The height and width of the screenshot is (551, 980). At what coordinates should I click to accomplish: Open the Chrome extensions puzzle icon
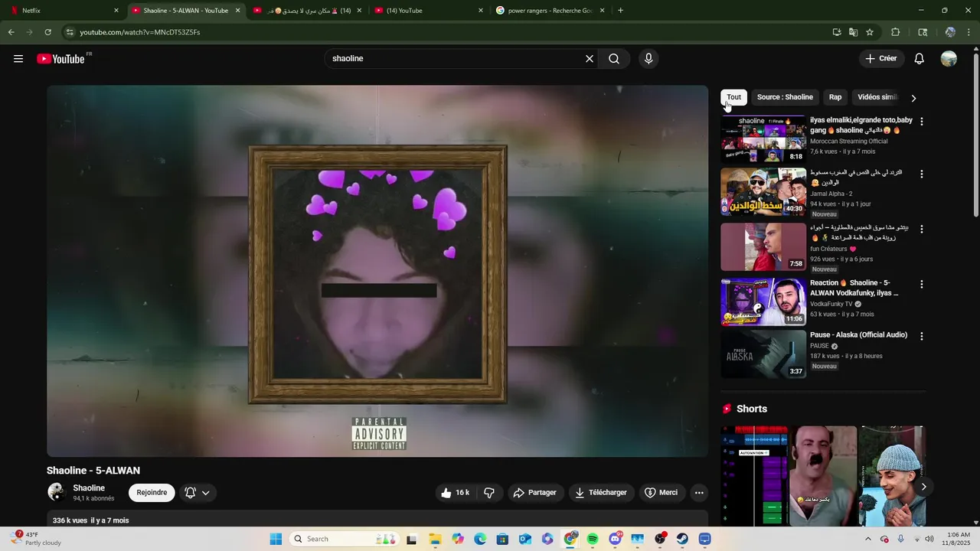896,32
